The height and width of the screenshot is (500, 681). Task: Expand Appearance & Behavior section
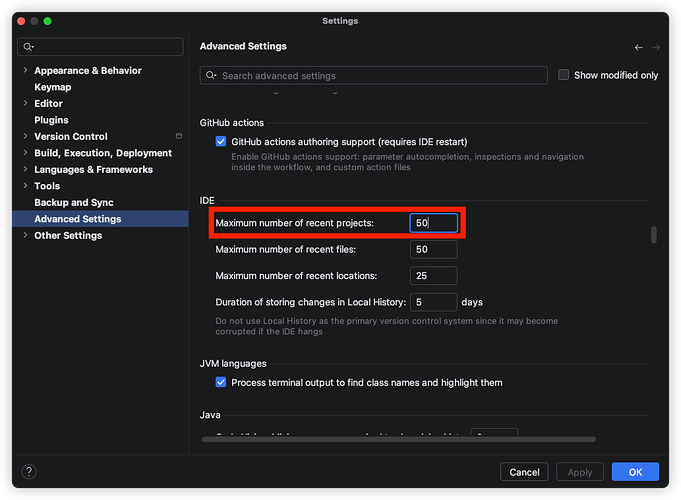[25, 71]
